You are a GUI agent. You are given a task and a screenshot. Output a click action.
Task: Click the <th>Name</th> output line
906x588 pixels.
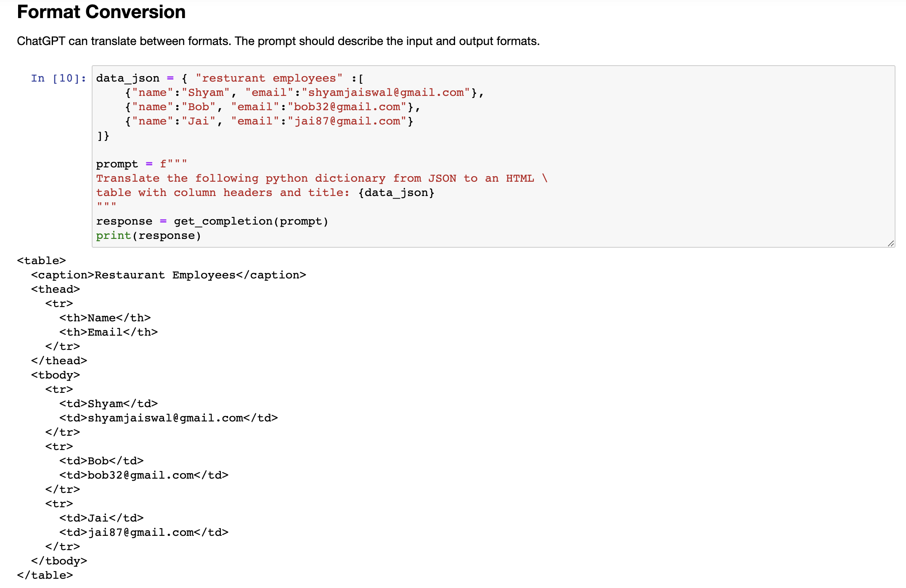click(105, 318)
